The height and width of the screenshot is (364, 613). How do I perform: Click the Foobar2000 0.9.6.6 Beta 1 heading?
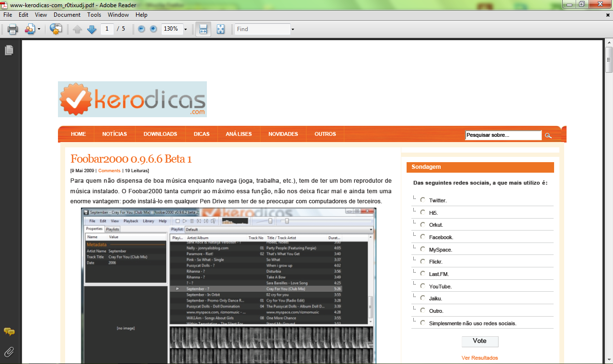pyautogui.click(x=131, y=159)
